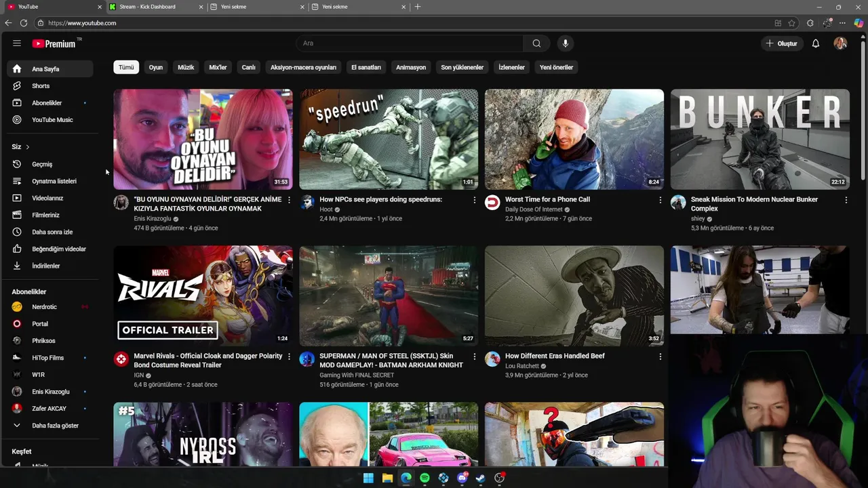
Task: Start voice search with microphone icon
Action: [565, 43]
